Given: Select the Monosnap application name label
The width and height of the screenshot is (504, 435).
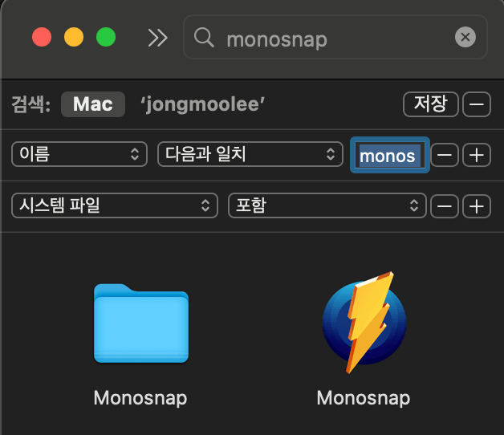Looking at the screenshot, I should click(364, 398).
